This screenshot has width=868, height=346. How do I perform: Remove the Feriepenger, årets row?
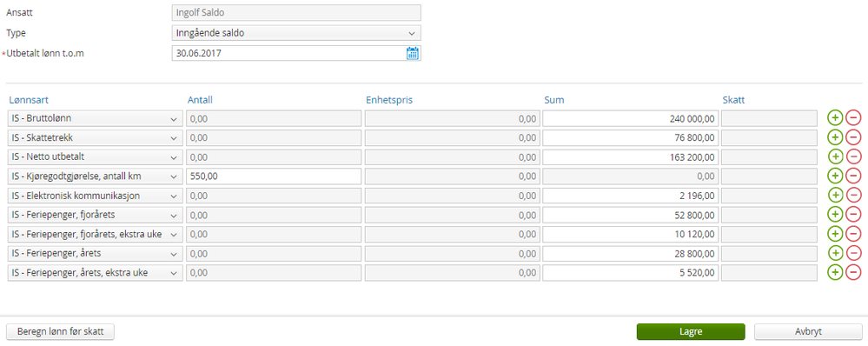853,253
